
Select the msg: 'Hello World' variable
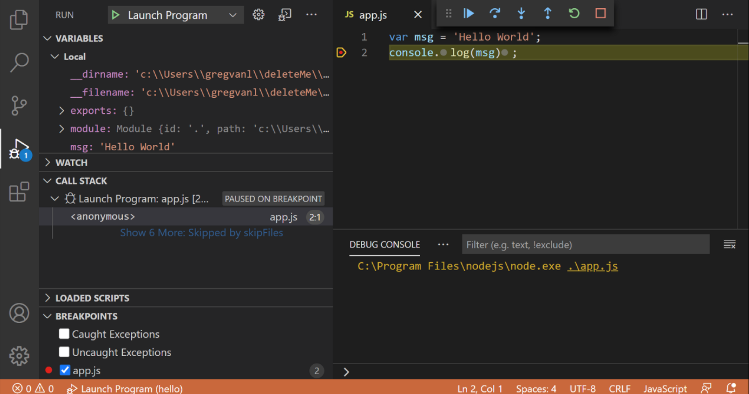coord(186,147)
